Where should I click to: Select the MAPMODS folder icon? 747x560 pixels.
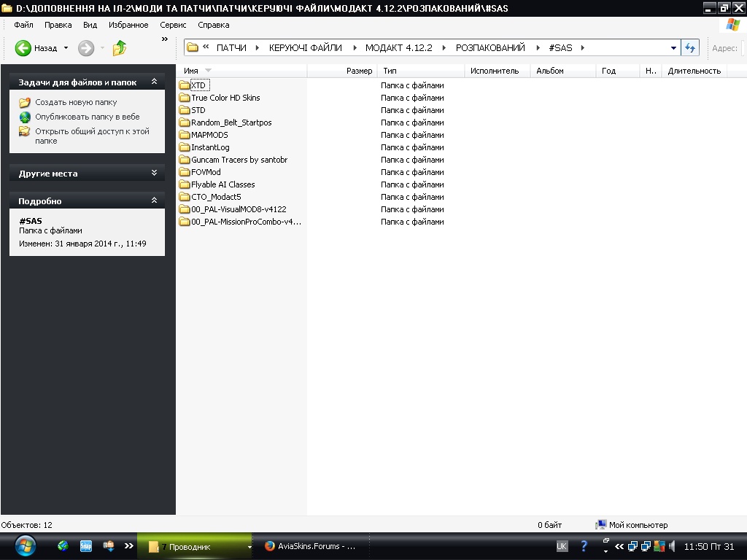coord(185,135)
